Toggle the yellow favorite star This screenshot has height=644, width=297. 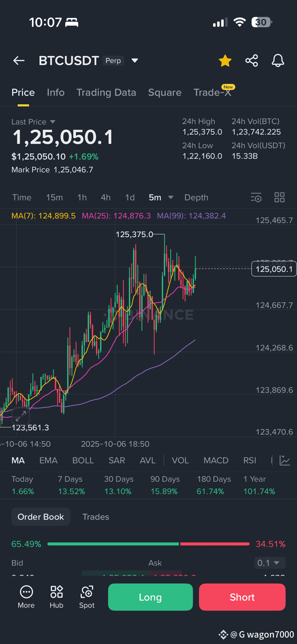225,61
